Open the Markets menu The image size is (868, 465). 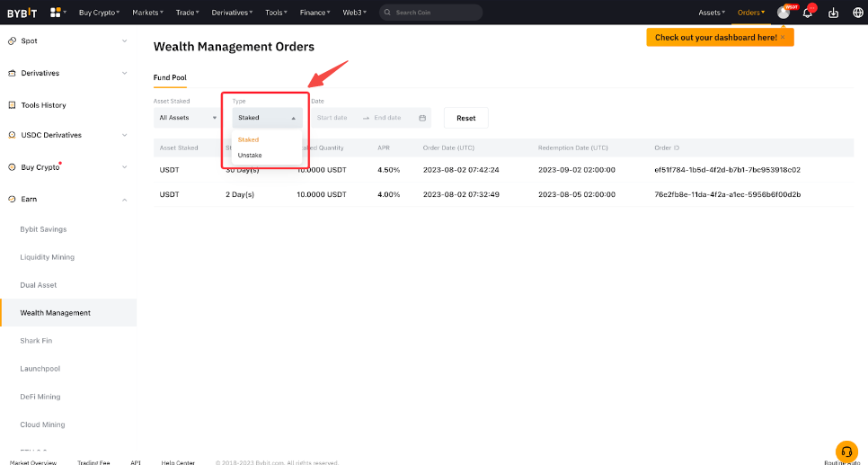(x=147, y=13)
